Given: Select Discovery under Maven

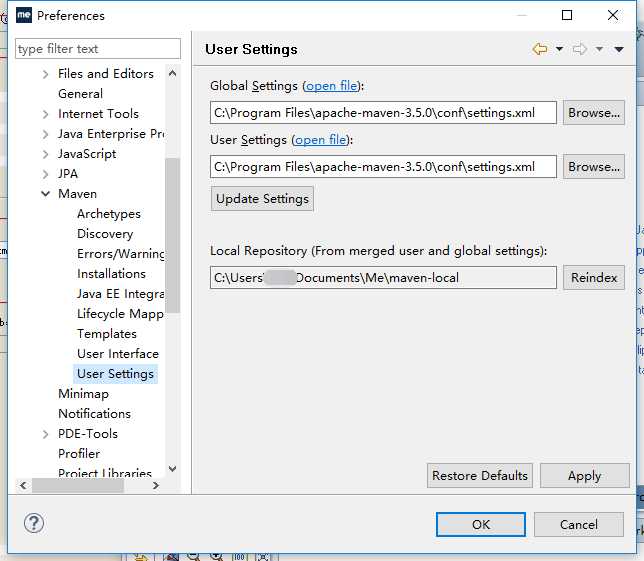Looking at the screenshot, I should 105,234.
